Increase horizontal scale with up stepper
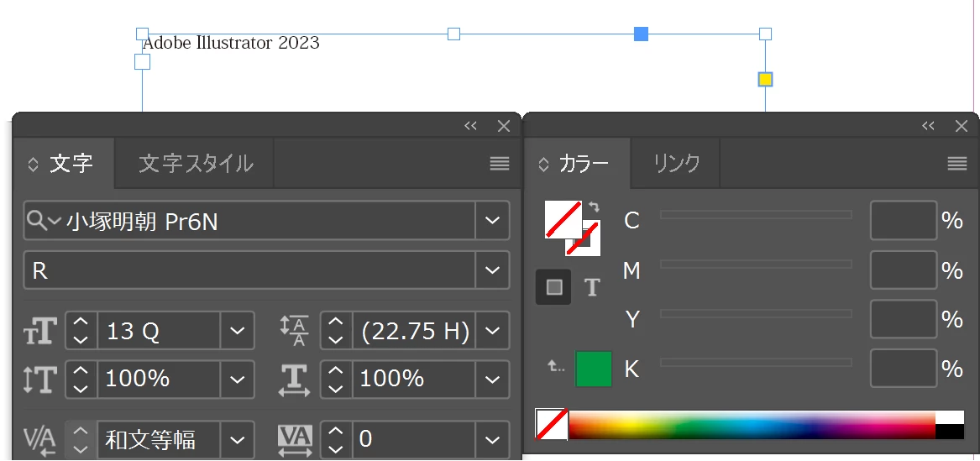The height and width of the screenshot is (461, 980). 336,371
